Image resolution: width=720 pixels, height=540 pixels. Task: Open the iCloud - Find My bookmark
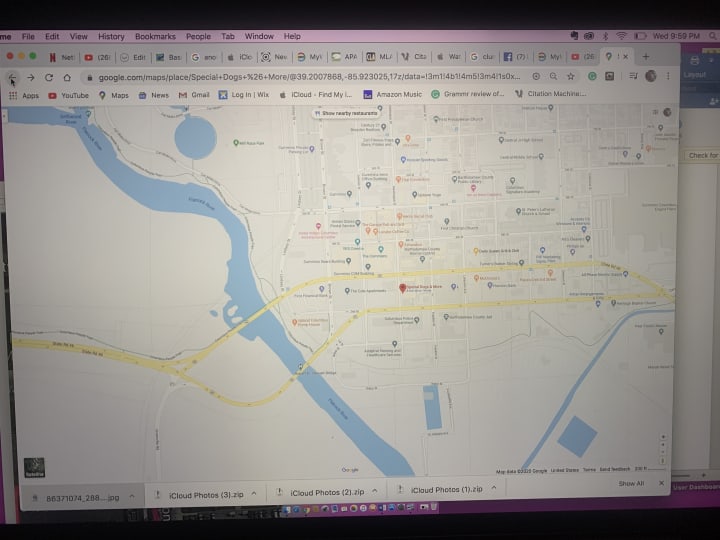pos(316,95)
